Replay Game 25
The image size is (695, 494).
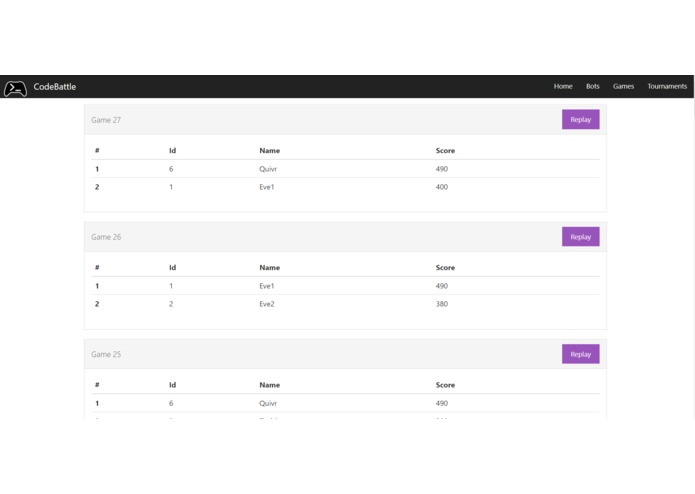[x=581, y=354]
